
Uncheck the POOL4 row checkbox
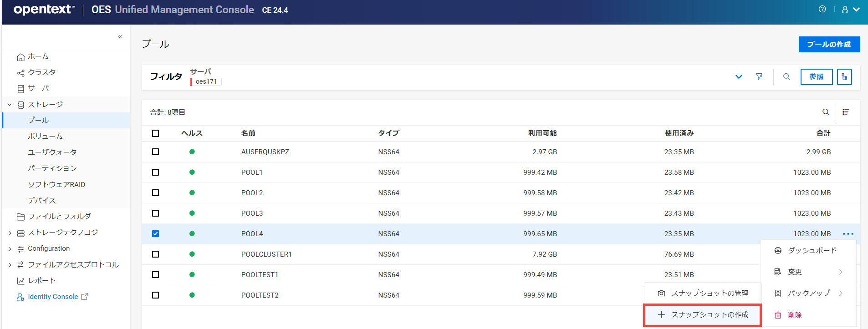click(156, 234)
